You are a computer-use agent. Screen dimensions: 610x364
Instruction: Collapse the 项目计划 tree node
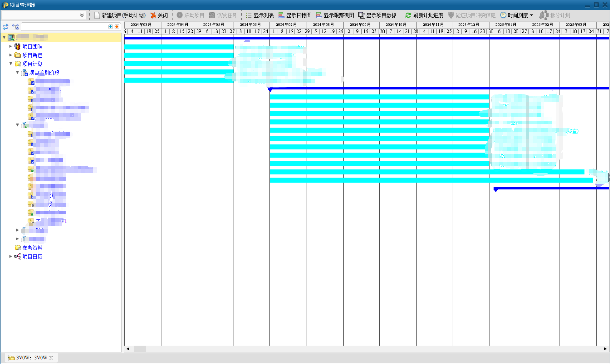(10, 64)
